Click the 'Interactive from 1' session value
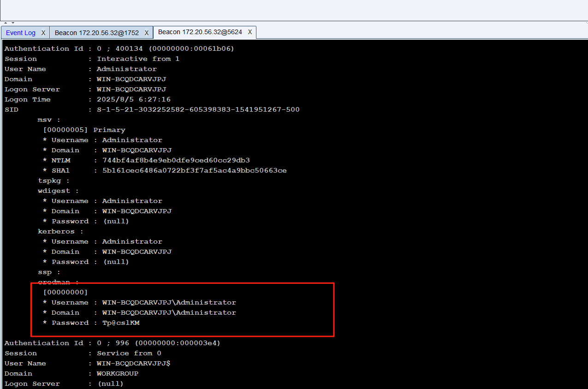The image size is (588, 389). pyautogui.click(x=138, y=59)
